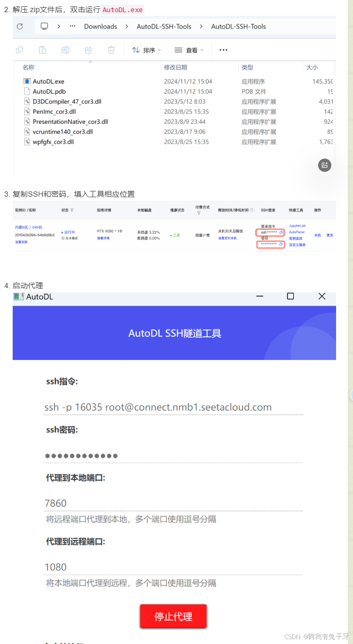Sort by 修改日期 column header
This screenshot has height=644, width=353.
tap(175, 68)
